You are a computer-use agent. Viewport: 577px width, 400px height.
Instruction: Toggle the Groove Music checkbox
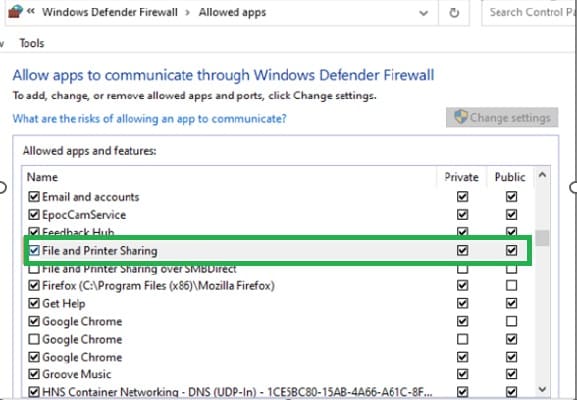click(34, 374)
